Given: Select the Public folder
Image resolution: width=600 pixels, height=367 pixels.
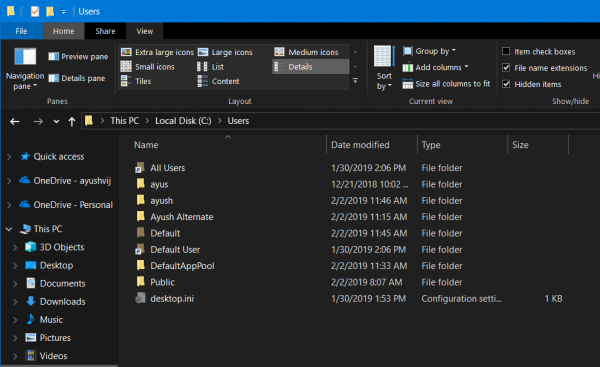Looking at the screenshot, I should (x=162, y=282).
